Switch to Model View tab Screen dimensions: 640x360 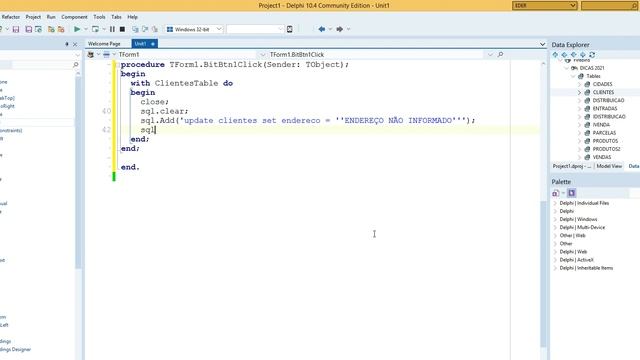pos(609,166)
